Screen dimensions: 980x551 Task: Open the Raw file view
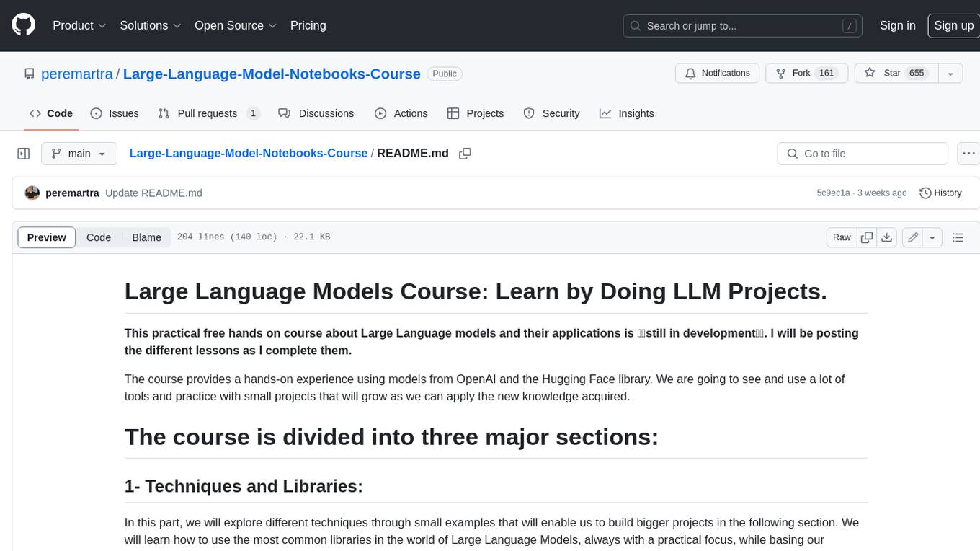pos(842,237)
